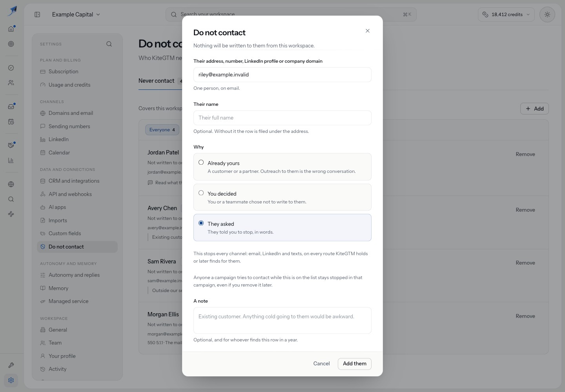Open the people icon in left rail
Screen dimensions: 565x392
coord(11,83)
